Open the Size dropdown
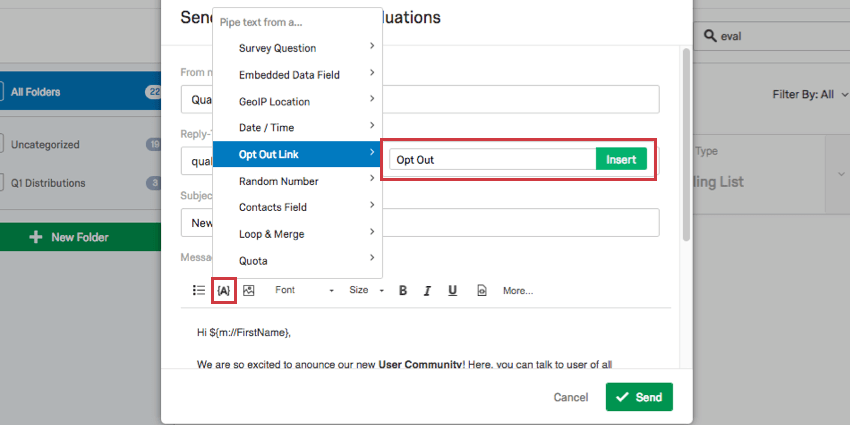This screenshot has height=425, width=850. (x=366, y=291)
